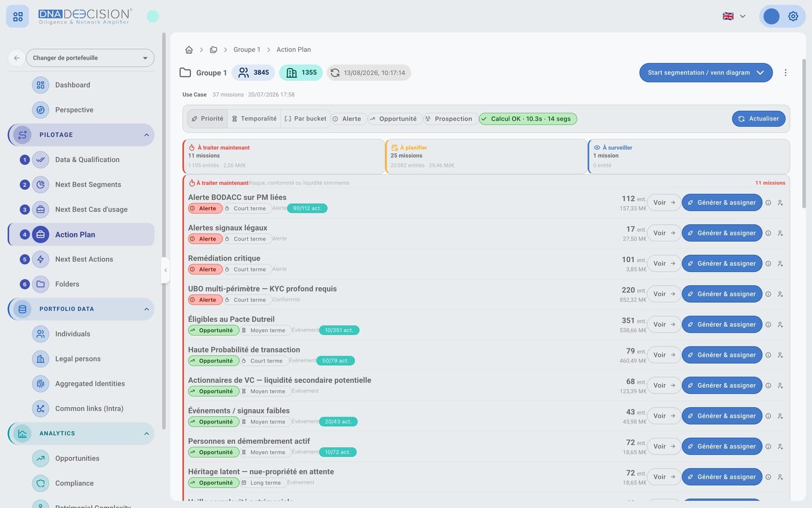Click Actionnaires de VC mission title
The width and height of the screenshot is (812, 508).
click(280, 380)
